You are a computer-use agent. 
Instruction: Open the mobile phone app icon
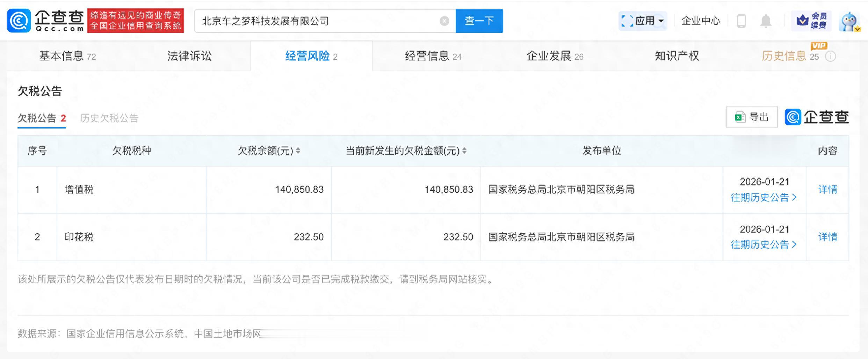[x=741, y=21]
